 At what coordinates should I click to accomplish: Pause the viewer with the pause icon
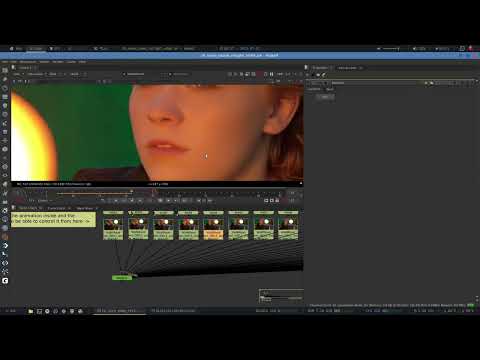(271, 74)
